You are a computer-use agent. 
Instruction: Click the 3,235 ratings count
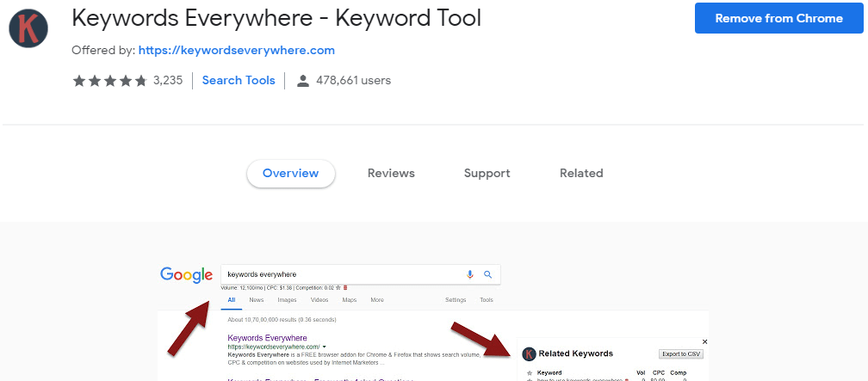pyautogui.click(x=168, y=81)
